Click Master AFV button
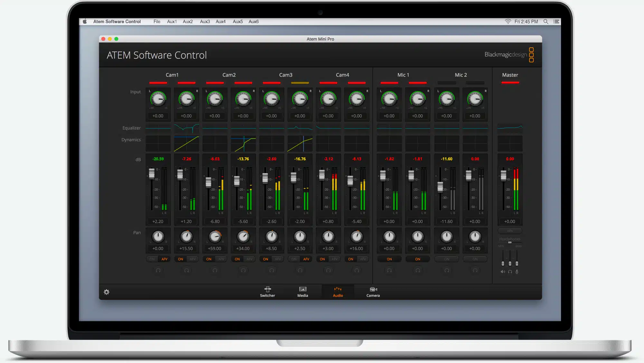The image size is (644, 363). [510, 231]
